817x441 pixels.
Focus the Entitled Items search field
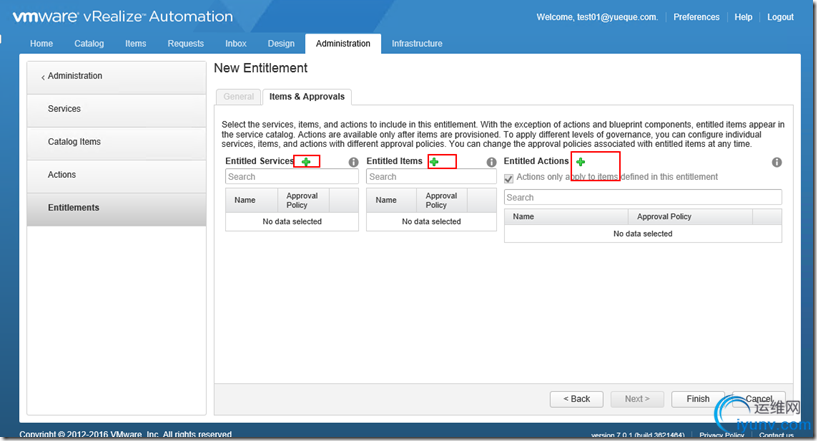(x=431, y=177)
